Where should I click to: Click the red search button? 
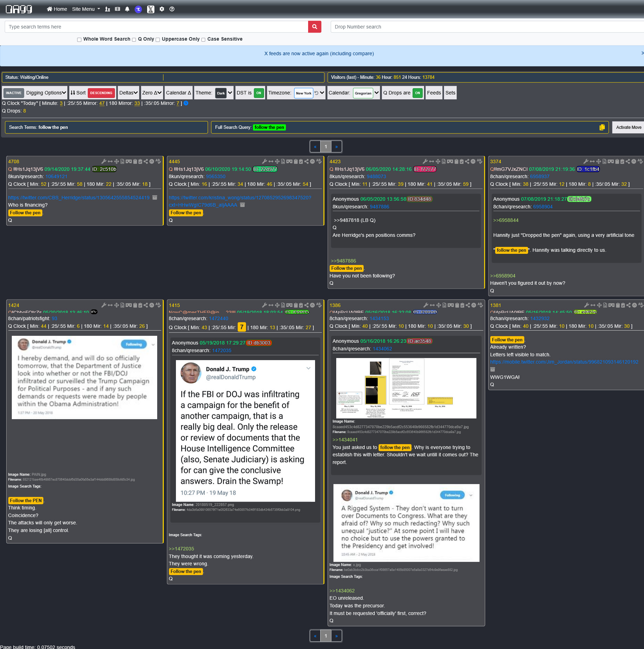[314, 27]
